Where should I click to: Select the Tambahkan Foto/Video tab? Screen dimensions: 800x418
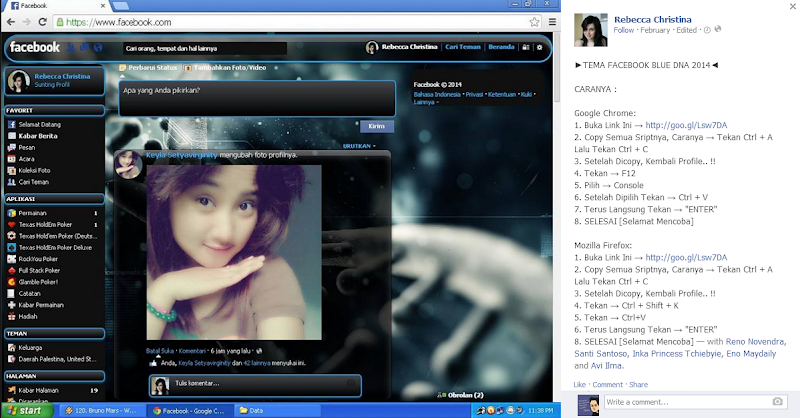(225, 67)
